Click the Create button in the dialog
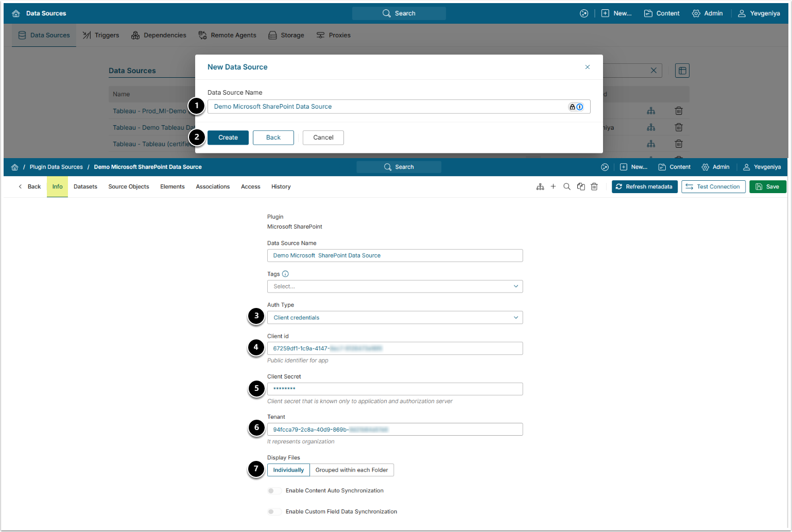Image resolution: width=792 pixels, height=532 pixels. pyautogui.click(x=228, y=138)
